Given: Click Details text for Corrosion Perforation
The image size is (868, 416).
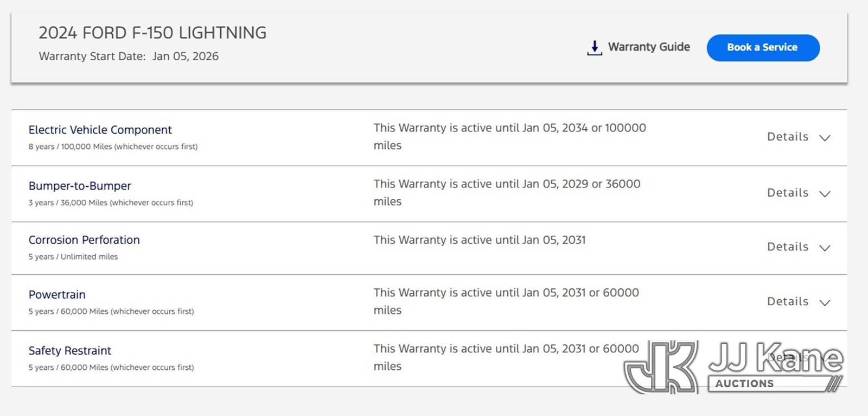Looking at the screenshot, I should [x=788, y=247].
